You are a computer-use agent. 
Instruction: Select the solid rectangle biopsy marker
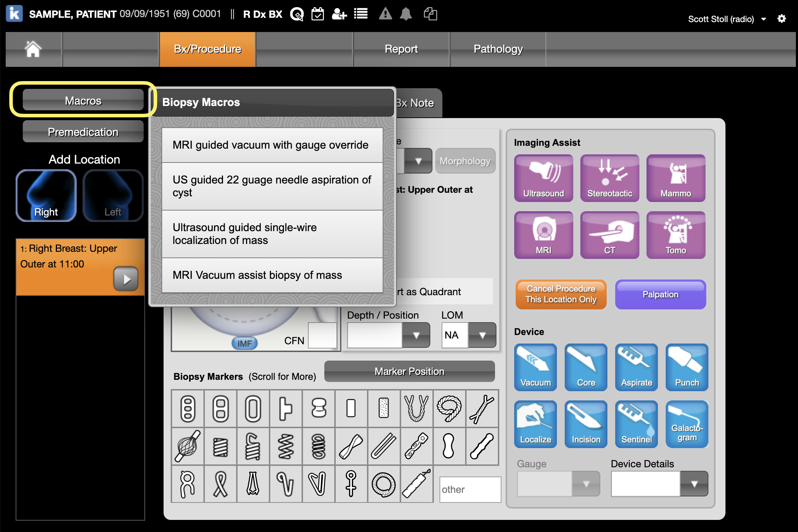click(x=351, y=408)
